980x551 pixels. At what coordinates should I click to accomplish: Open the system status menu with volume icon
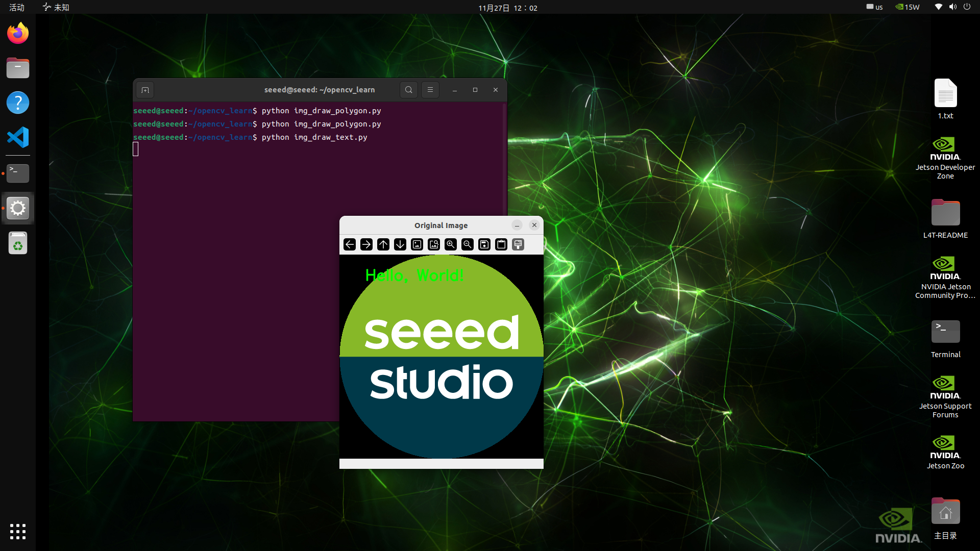pyautogui.click(x=952, y=7)
